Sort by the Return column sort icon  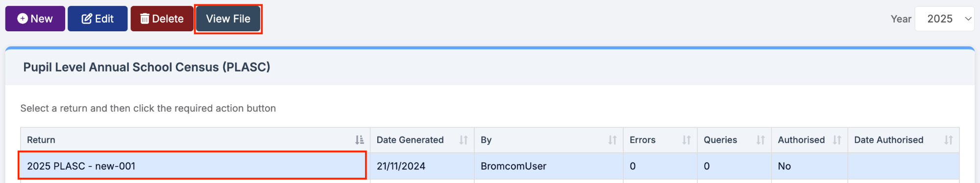[x=360, y=140]
